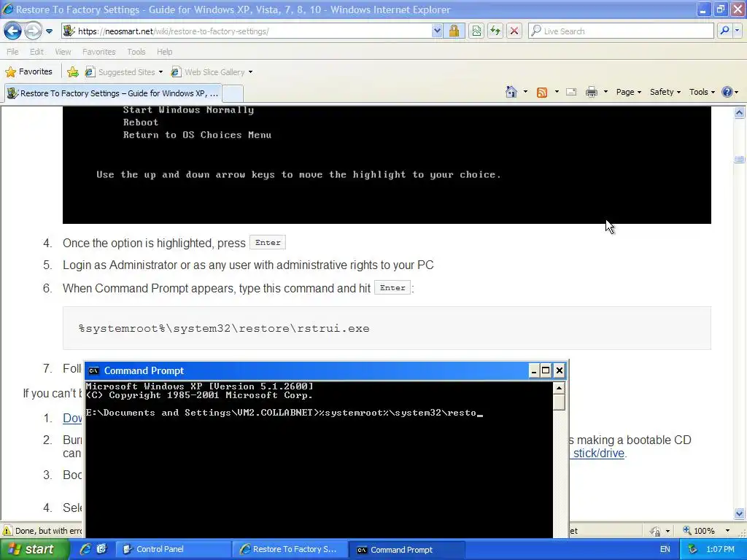Click the rstrui.exe command code text

[x=224, y=328]
